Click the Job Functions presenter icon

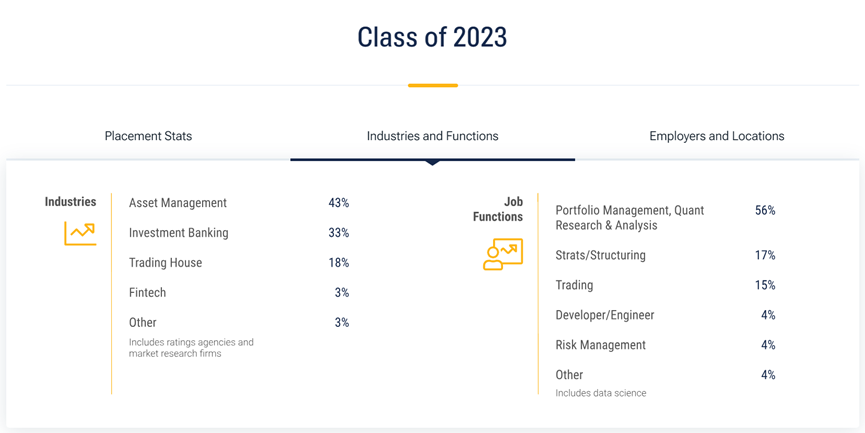pyautogui.click(x=503, y=254)
